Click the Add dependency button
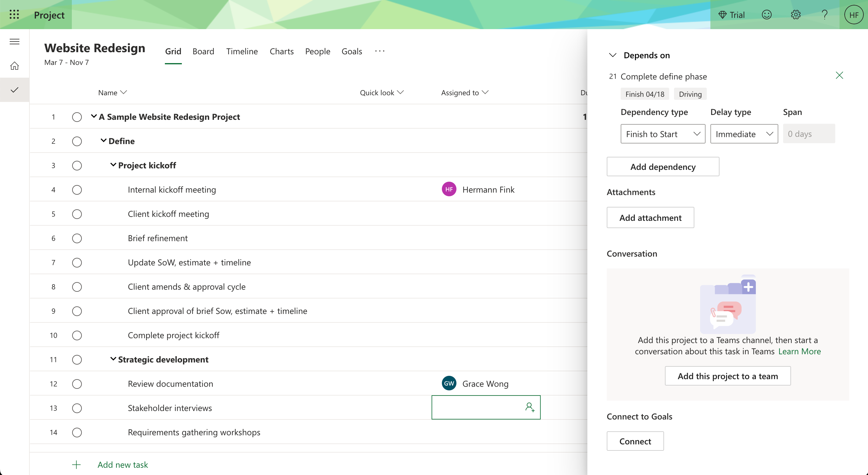Viewport: 868px width, 475px height. point(663,167)
